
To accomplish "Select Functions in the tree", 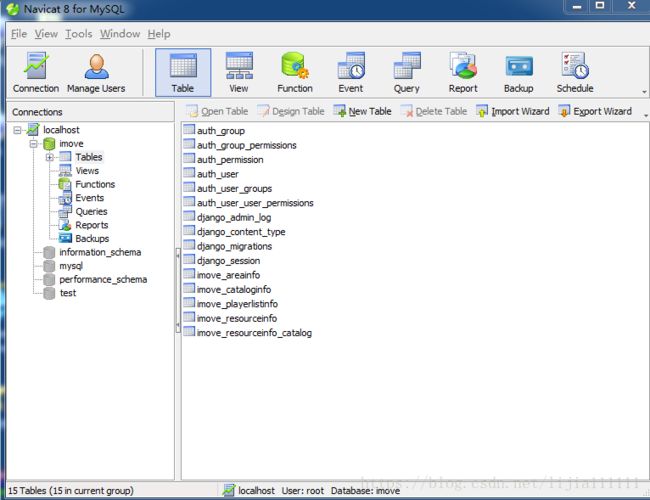I will pos(95,184).
